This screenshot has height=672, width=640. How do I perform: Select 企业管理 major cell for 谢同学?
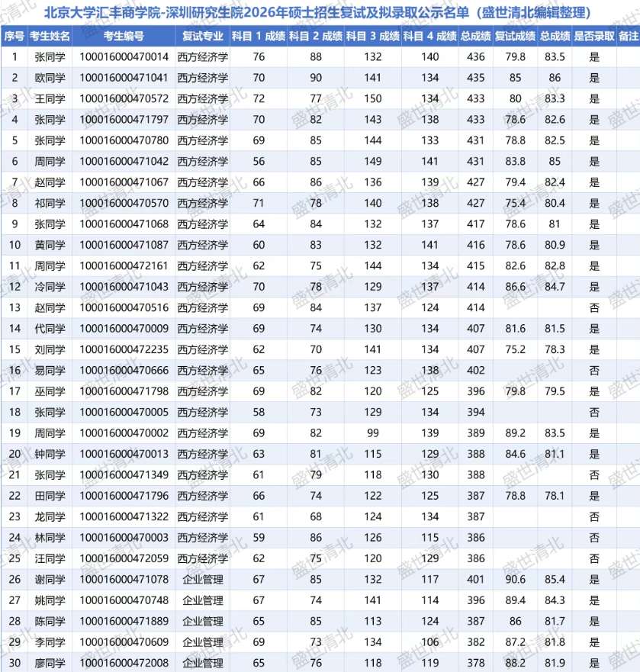point(202,579)
